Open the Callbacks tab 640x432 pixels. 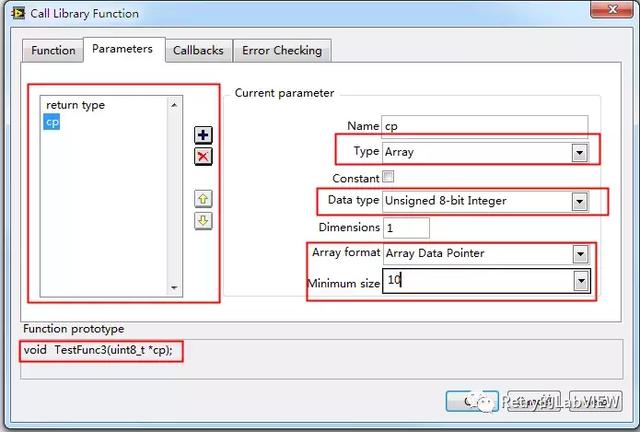click(x=198, y=51)
